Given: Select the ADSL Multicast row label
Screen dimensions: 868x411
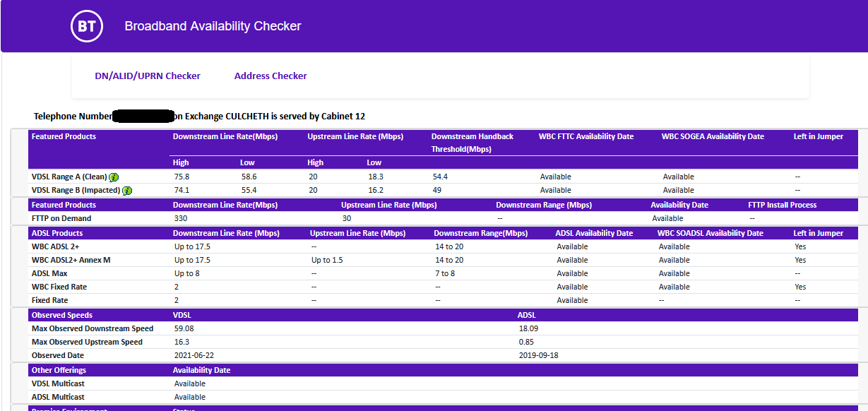Looking at the screenshot, I should coord(59,397).
